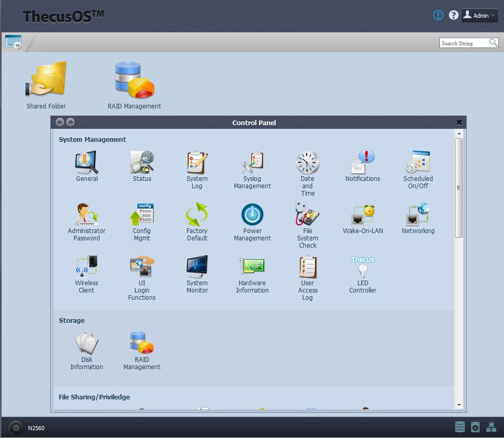Viewport: 504px width, 438px height.
Task: Click the ThecusOS logo
Action: [63, 16]
